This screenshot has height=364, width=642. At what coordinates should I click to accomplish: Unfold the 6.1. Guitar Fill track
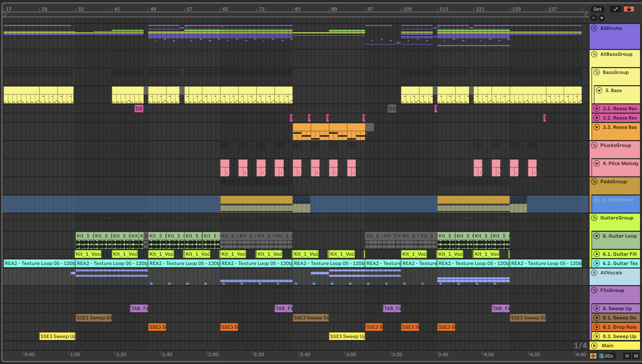click(x=597, y=254)
